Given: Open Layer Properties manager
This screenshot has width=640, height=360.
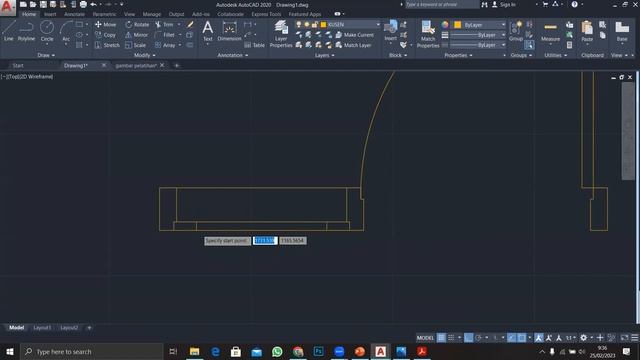Looking at the screenshot, I should click(x=281, y=34).
